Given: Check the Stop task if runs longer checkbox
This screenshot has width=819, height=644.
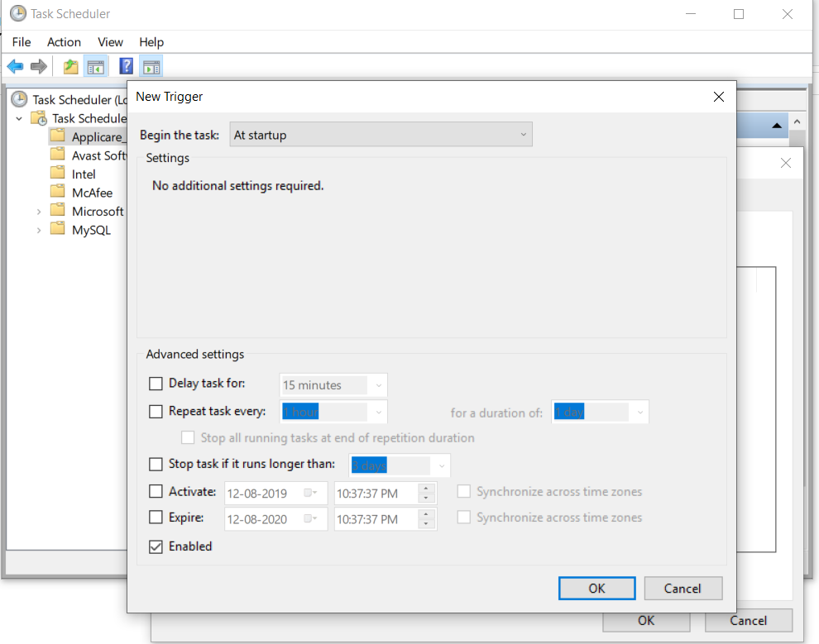Looking at the screenshot, I should point(156,465).
